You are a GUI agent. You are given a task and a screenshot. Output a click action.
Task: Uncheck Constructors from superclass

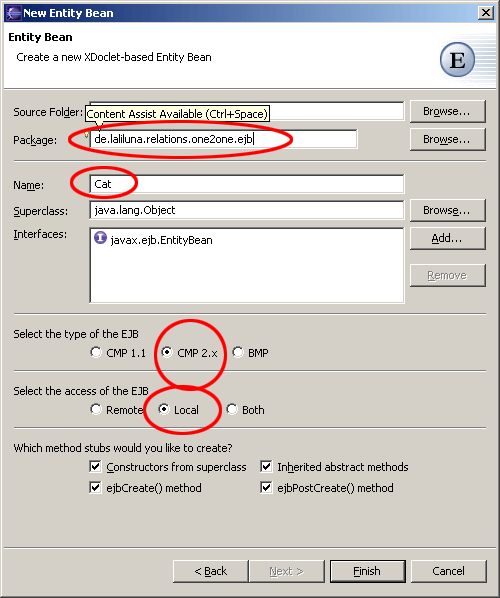pyautogui.click(x=95, y=466)
